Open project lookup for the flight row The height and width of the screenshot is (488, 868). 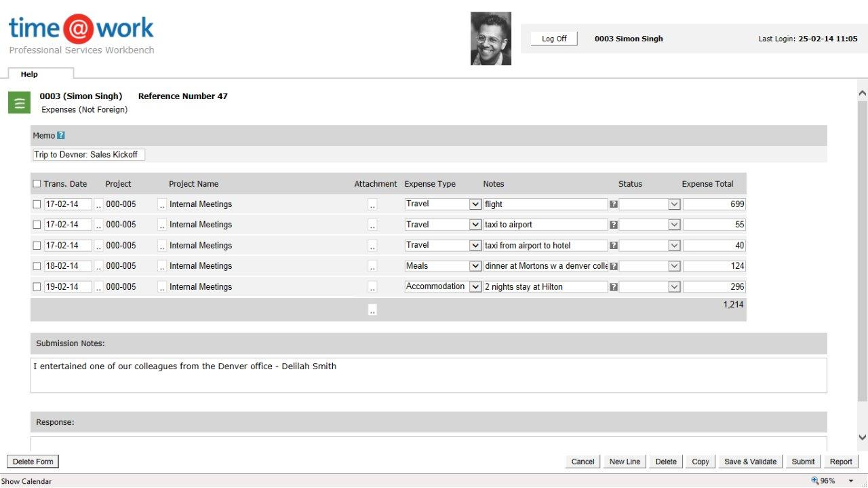(x=162, y=204)
